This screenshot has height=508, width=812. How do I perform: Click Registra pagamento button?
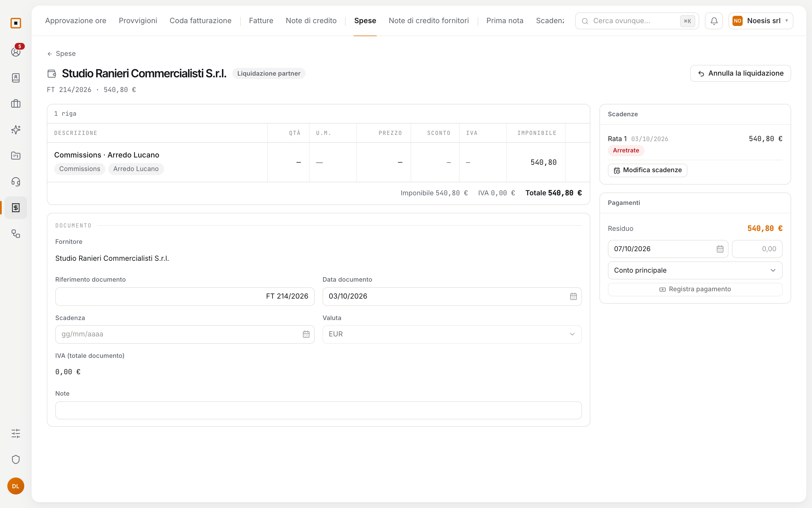click(x=695, y=289)
